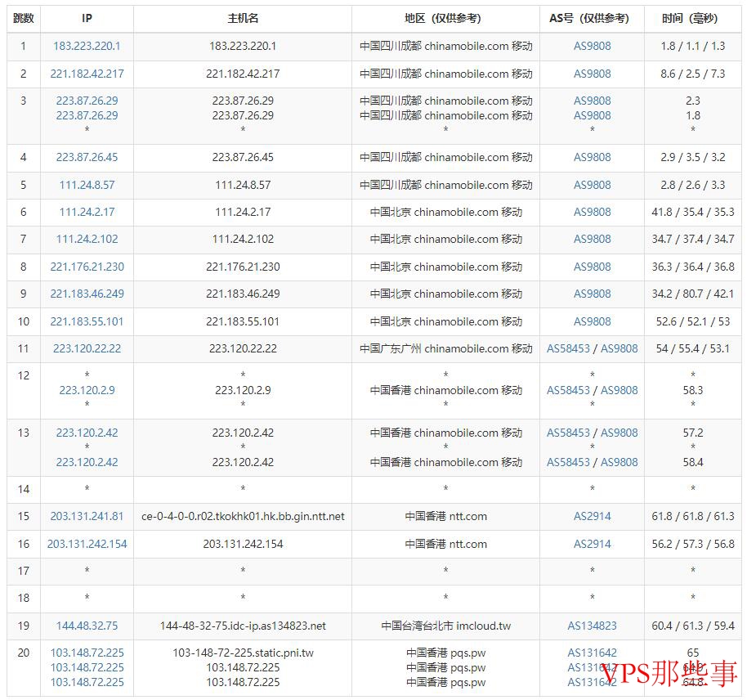This screenshot has width=747, height=700.
Task: Click time value 60.4 / 61.3 / 59.4
Action: (693, 626)
